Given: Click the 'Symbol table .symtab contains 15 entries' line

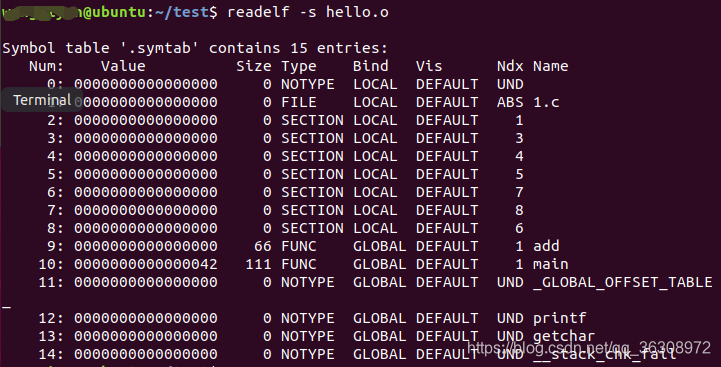Looking at the screenshot, I should tap(195, 48).
